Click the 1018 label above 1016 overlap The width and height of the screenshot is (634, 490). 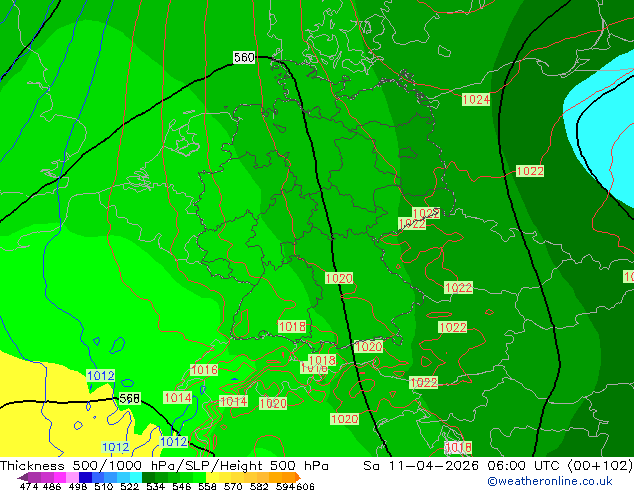point(322,360)
